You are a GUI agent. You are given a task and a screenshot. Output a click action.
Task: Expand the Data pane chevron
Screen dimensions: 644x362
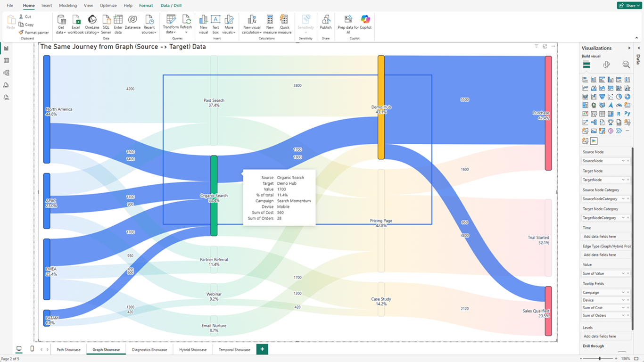coord(639,48)
